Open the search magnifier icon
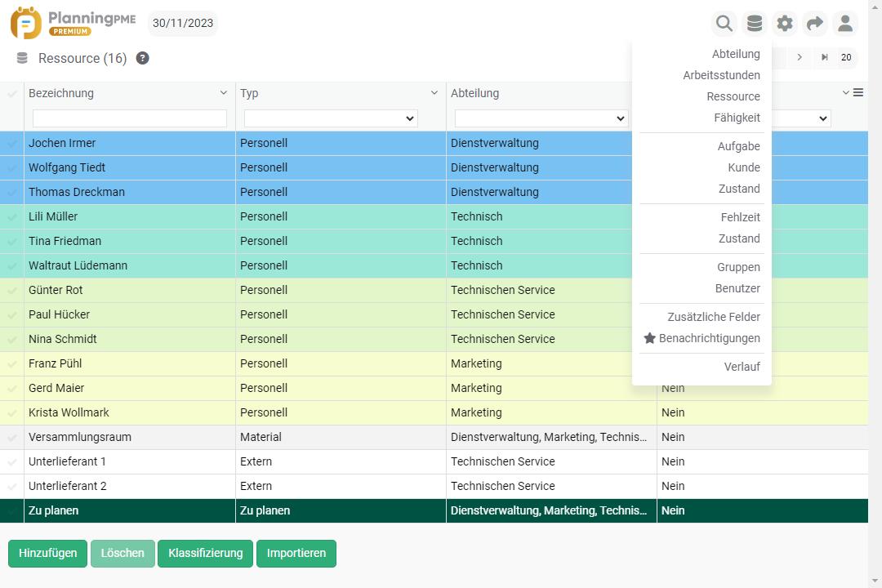Viewport: 882px width, 588px height. 724,24
